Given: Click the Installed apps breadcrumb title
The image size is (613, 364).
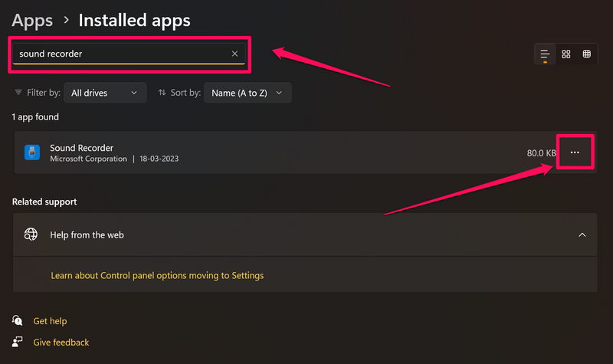Looking at the screenshot, I should pyautogui.click(x=135, y=20).
